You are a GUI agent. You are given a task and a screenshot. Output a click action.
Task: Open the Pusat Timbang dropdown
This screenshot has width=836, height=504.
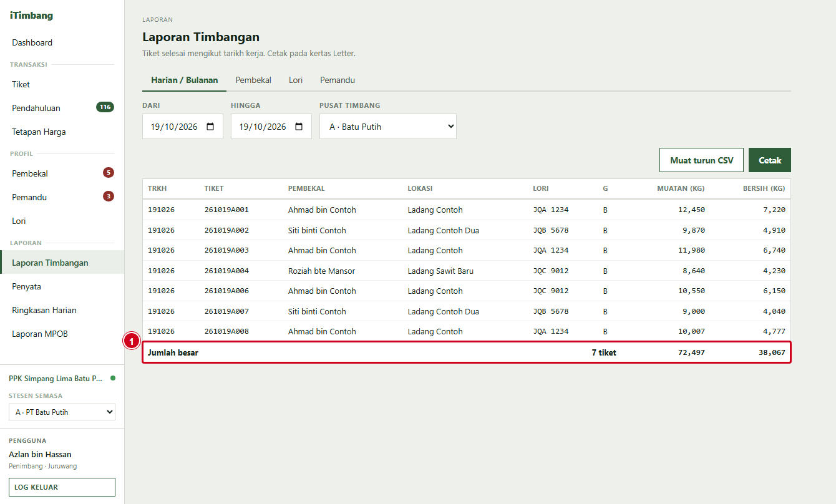388,127
